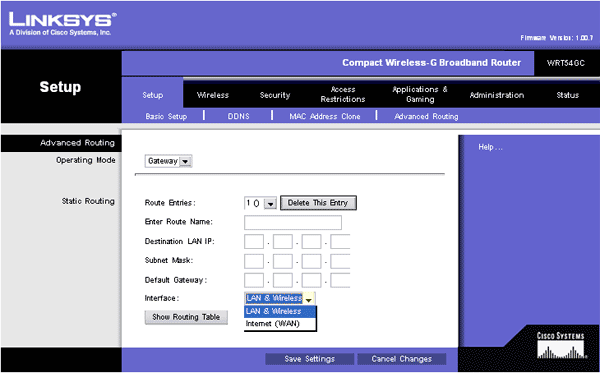600x373 pixels.
Task: Open the Help... link
Action: [x=490, y=147]
